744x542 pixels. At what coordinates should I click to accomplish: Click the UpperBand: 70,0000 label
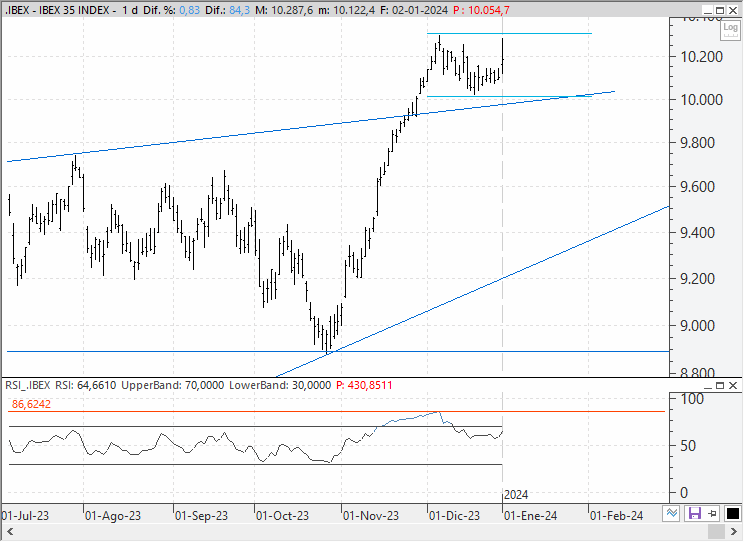172,385
